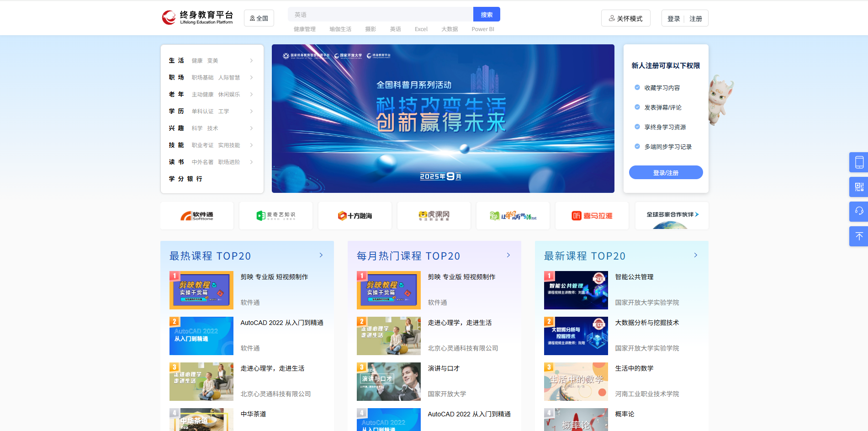Click the back-to-top arrow icon

pyautogui.click(x=859, y=236)
